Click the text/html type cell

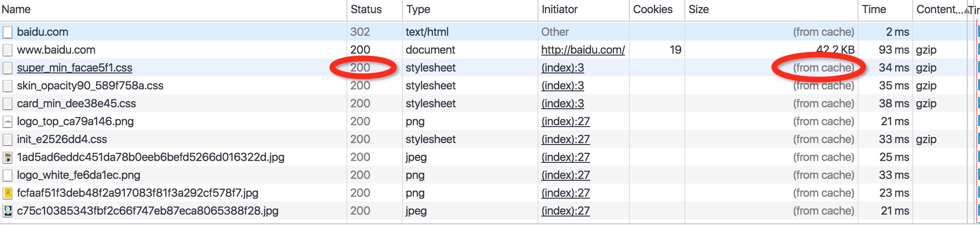tap(427, 32)
